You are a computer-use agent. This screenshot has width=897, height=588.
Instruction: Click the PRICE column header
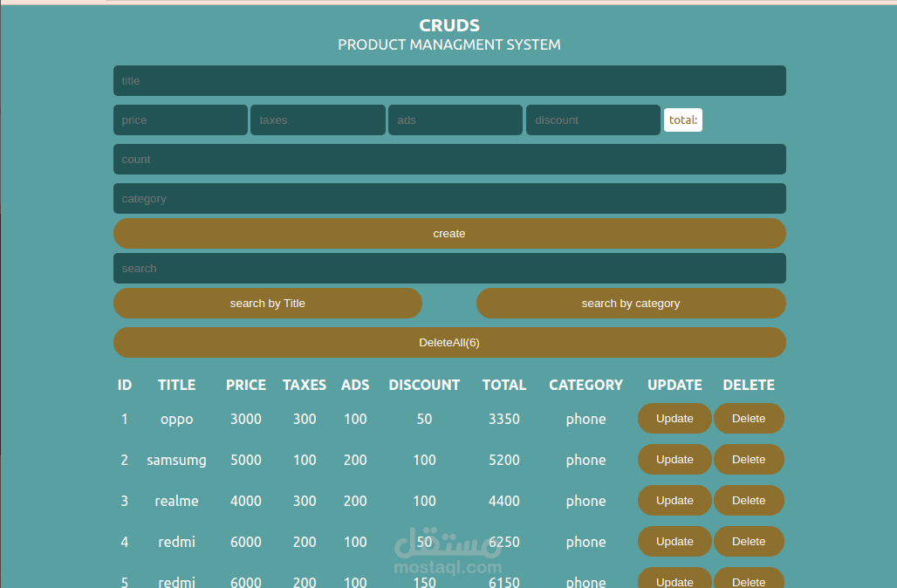(246, 385)
